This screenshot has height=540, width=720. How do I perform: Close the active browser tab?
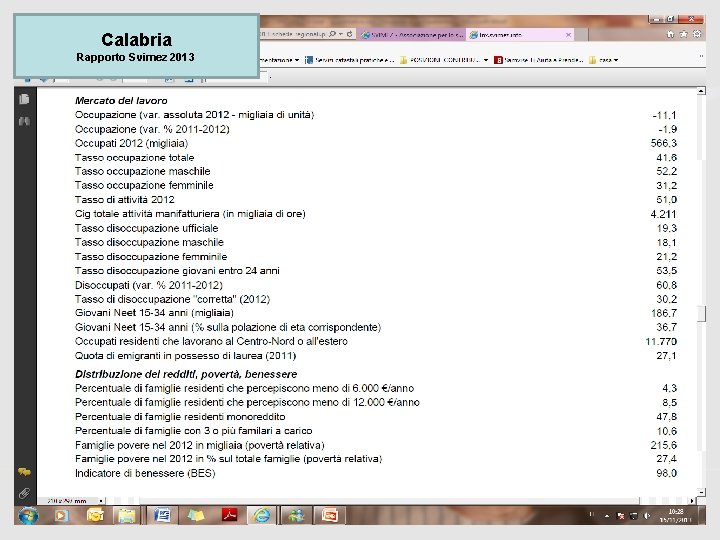pos(568,35)
